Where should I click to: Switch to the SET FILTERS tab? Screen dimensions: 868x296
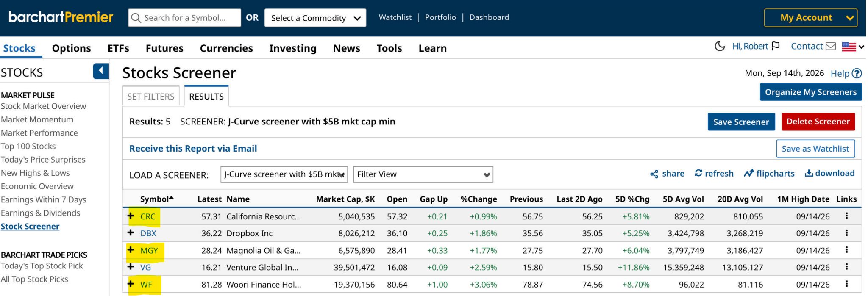151,96
